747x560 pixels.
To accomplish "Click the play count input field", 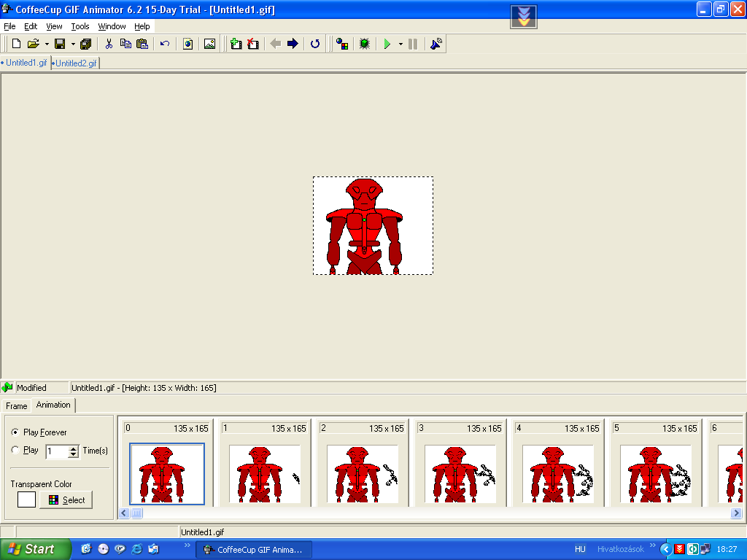I will pyautogui.click(x=57, y=451).
